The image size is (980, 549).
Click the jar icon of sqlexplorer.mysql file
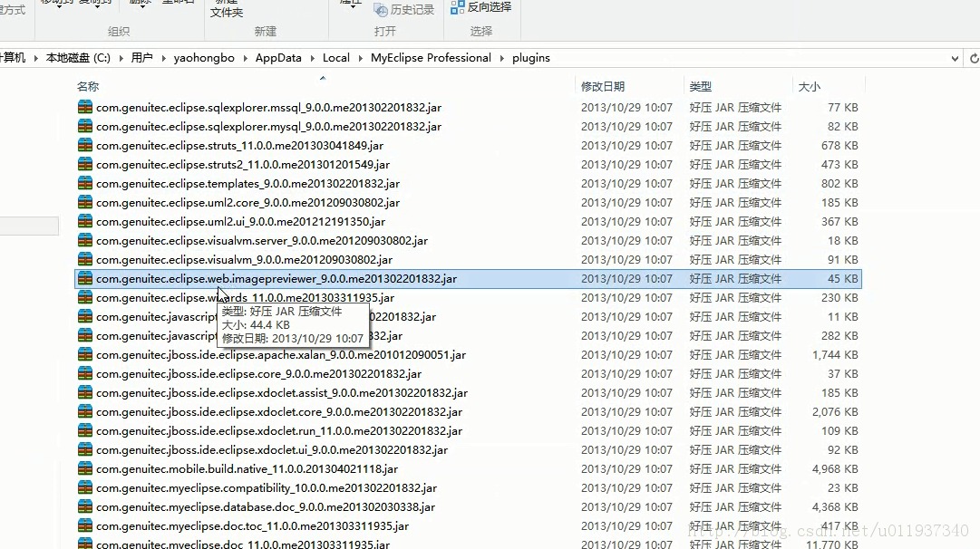[85, 126]
